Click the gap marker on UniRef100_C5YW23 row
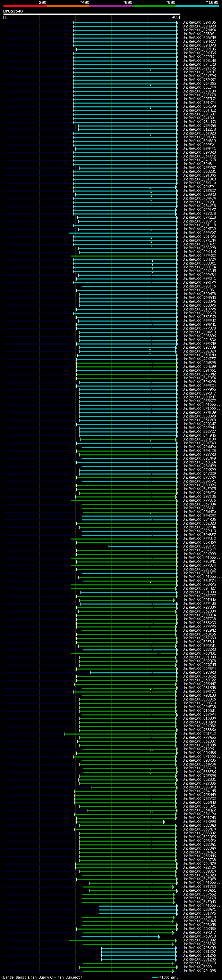Screen dimensions: 222x980 (151, 135)
